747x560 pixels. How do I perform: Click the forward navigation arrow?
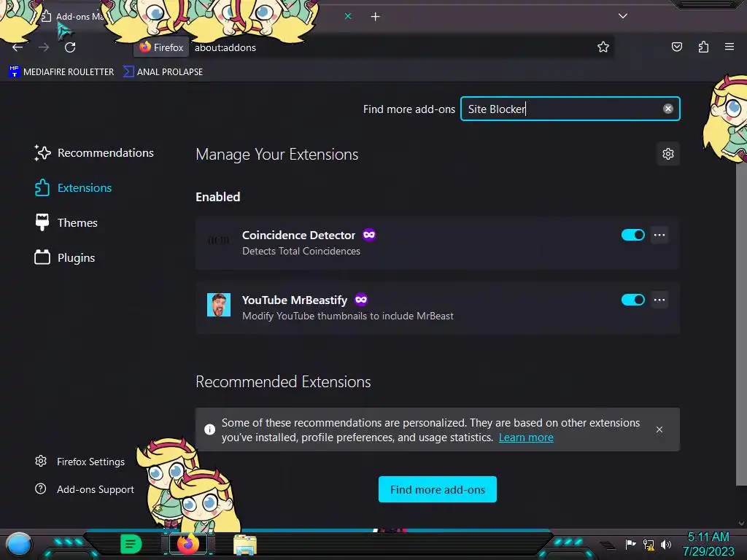[44, 47]
